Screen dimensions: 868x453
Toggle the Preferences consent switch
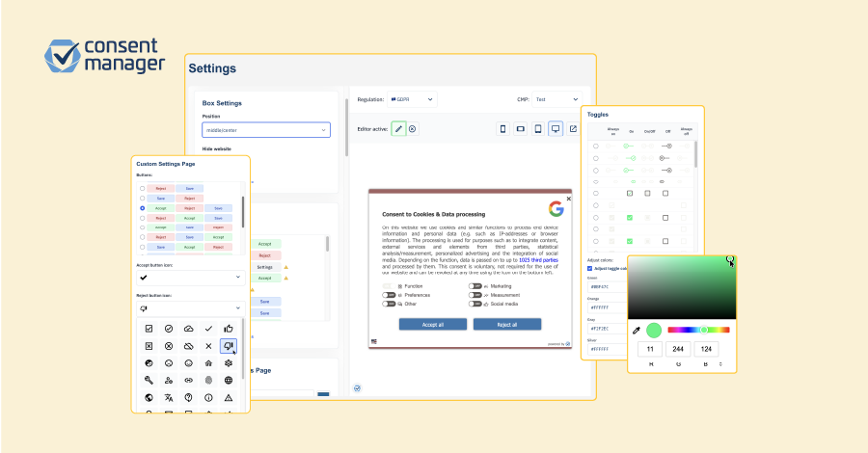tap(389, 295)
